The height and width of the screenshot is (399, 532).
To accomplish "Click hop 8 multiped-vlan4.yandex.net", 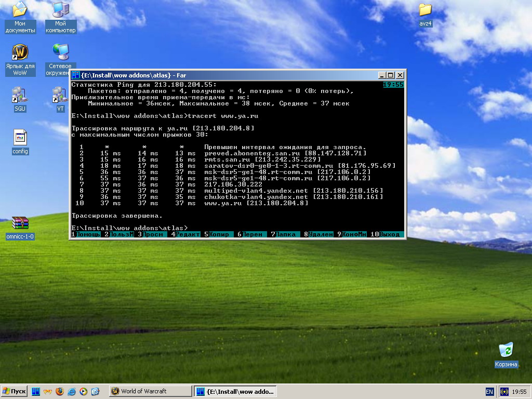I will coord(294,191).
